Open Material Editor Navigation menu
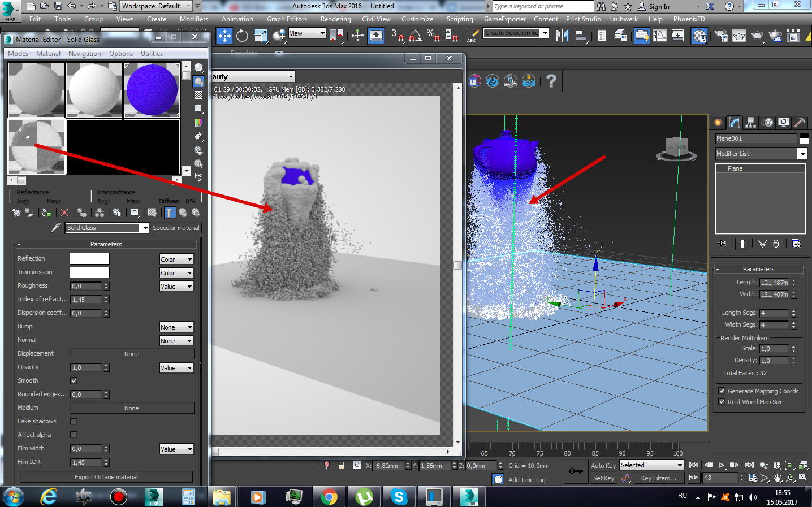 pyautogui.click(x=85, y=54)
